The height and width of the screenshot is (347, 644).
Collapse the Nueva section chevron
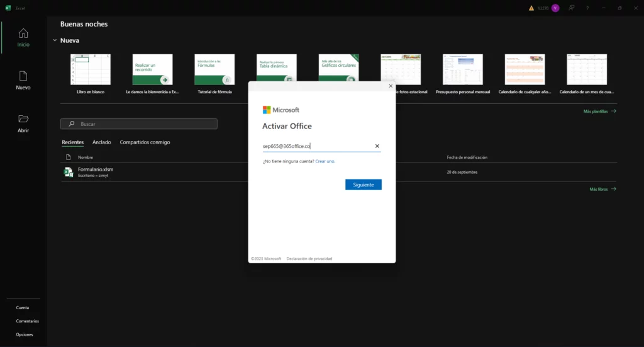(x=55, y=40)
